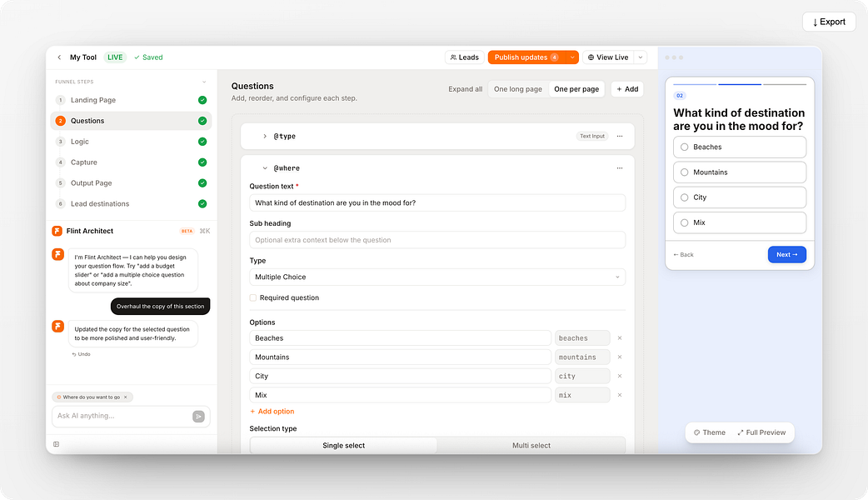The image size is (868, 500).
Task: Choose the City radio option in preview
Action: tap(684, 197)
